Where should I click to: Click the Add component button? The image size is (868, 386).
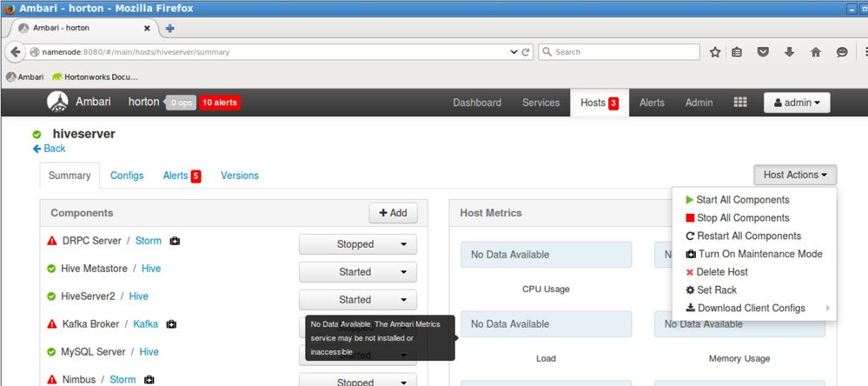point(393,213)
